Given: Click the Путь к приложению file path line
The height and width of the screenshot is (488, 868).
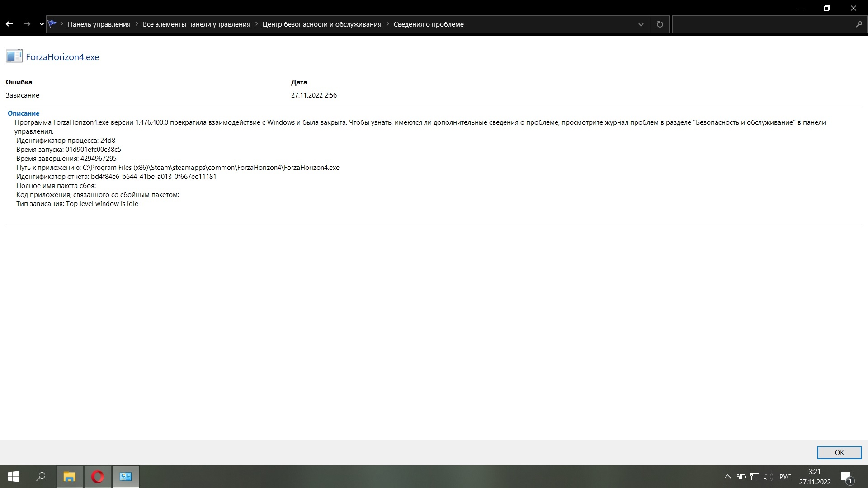Looking at the screenshot, I should (x=178, y=168).
